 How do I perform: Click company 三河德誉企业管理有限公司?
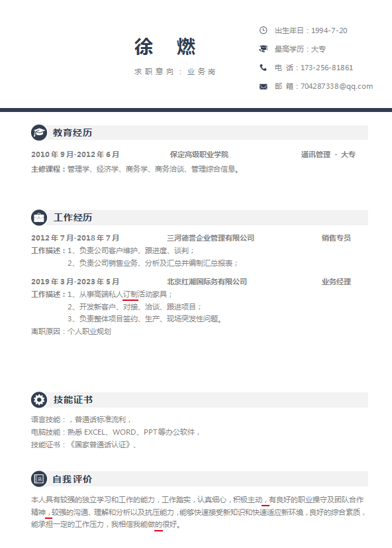[211, 238]
